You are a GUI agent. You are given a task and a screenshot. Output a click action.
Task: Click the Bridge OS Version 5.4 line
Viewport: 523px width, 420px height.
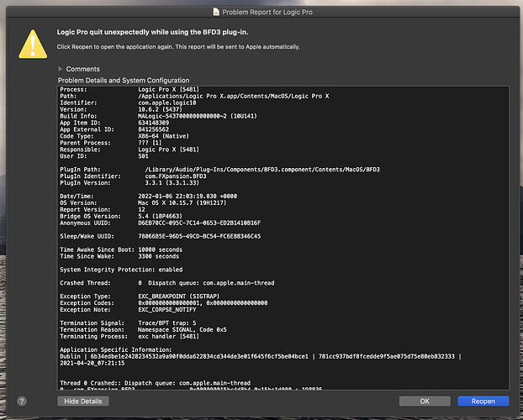121,216
